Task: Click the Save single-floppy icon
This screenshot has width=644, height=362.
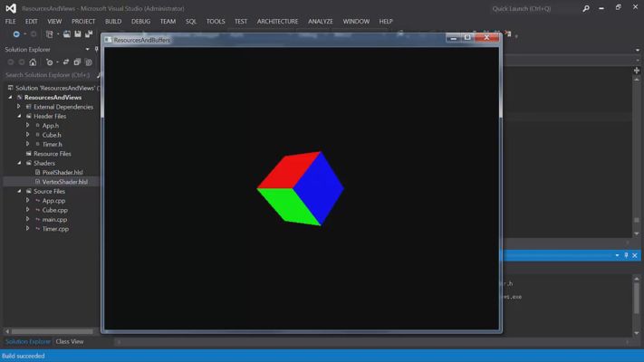Action: point(78,34)
